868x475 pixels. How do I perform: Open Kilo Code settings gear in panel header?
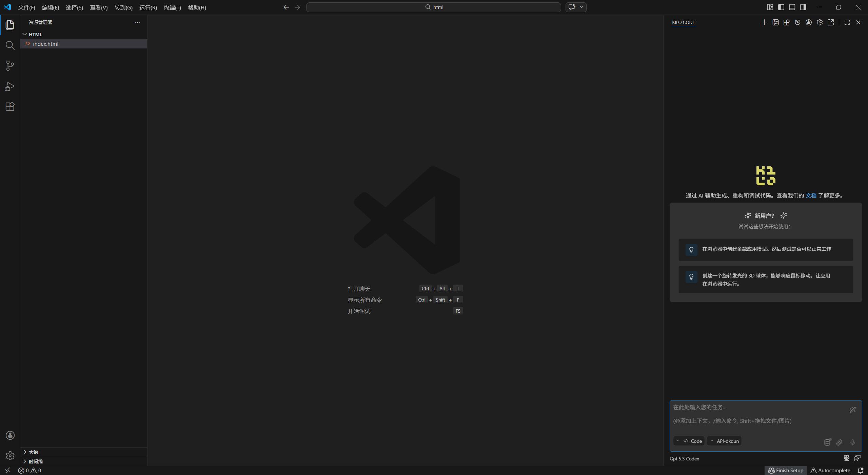820,22
